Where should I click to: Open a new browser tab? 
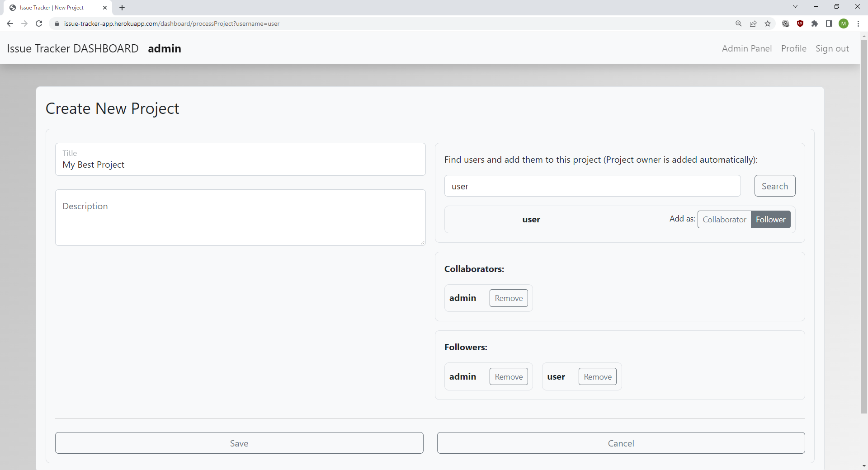point(122,8)
